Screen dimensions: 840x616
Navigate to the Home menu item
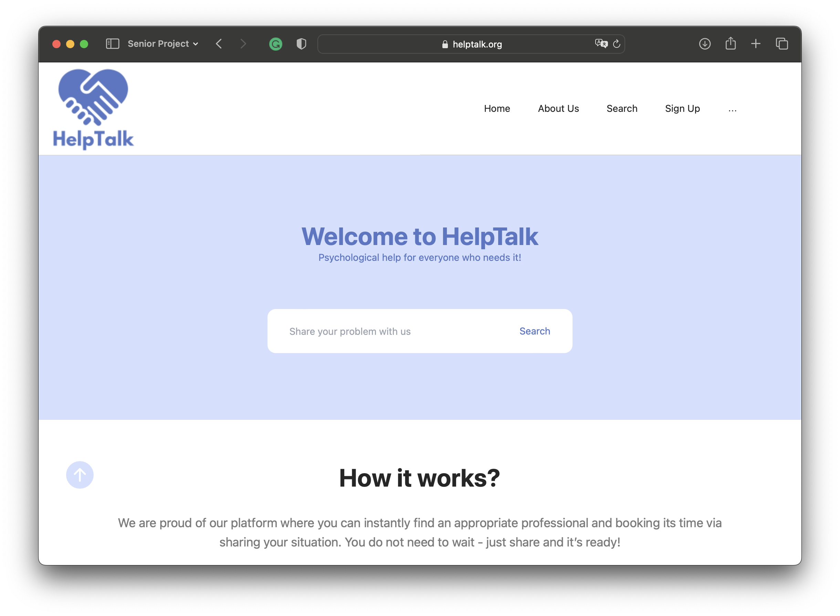(x=497, y=108)
